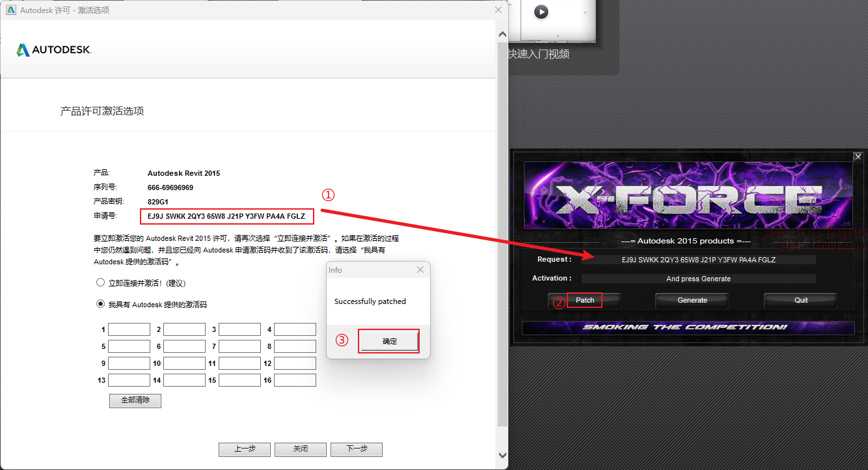Viewport: 868px width, 470px height.
Task: Click the "Autodesk 2015 products" text in X-Force
Action: tap(686, 241)
